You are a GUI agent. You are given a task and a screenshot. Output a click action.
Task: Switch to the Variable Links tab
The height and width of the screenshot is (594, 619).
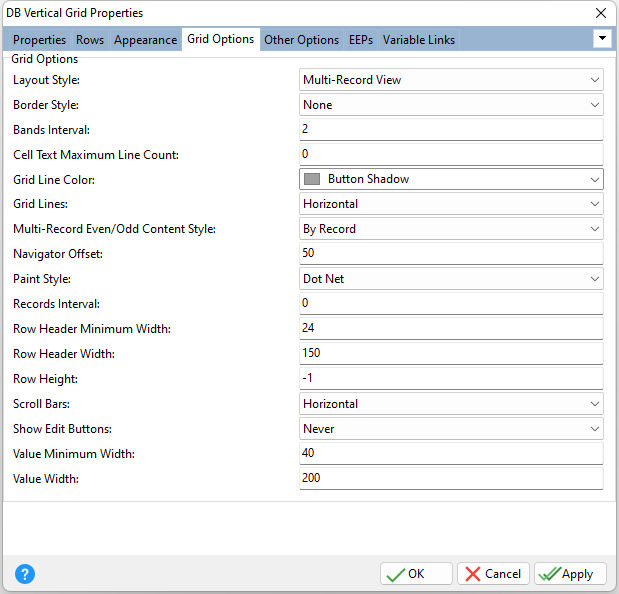419,40
